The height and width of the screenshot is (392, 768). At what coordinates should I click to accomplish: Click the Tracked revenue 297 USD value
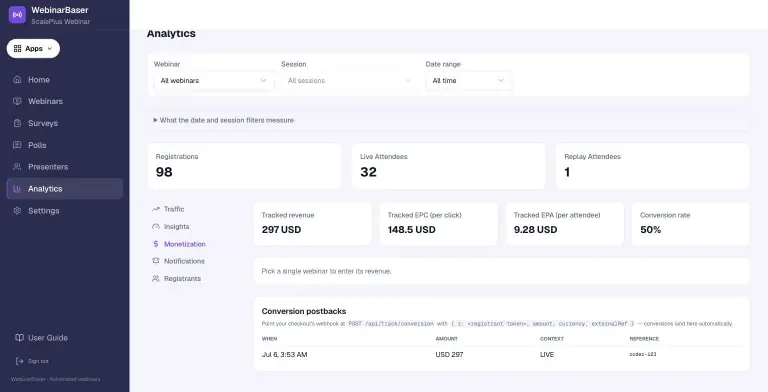coord(281,230)
